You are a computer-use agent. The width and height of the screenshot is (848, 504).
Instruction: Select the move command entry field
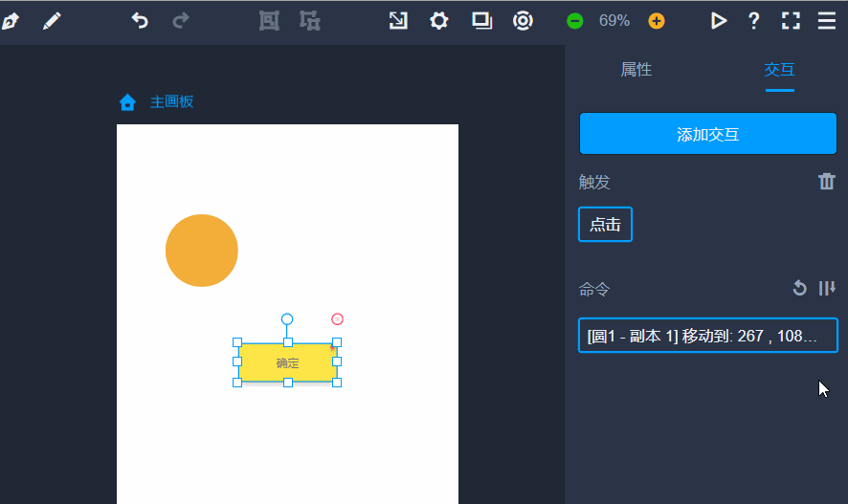coord(707,336)
